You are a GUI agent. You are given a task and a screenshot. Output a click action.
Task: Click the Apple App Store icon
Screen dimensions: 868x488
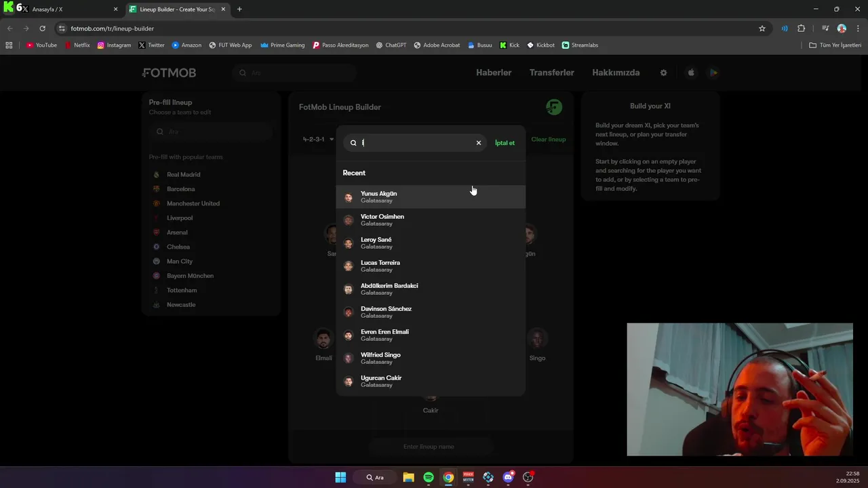click(x=691, y=73)
